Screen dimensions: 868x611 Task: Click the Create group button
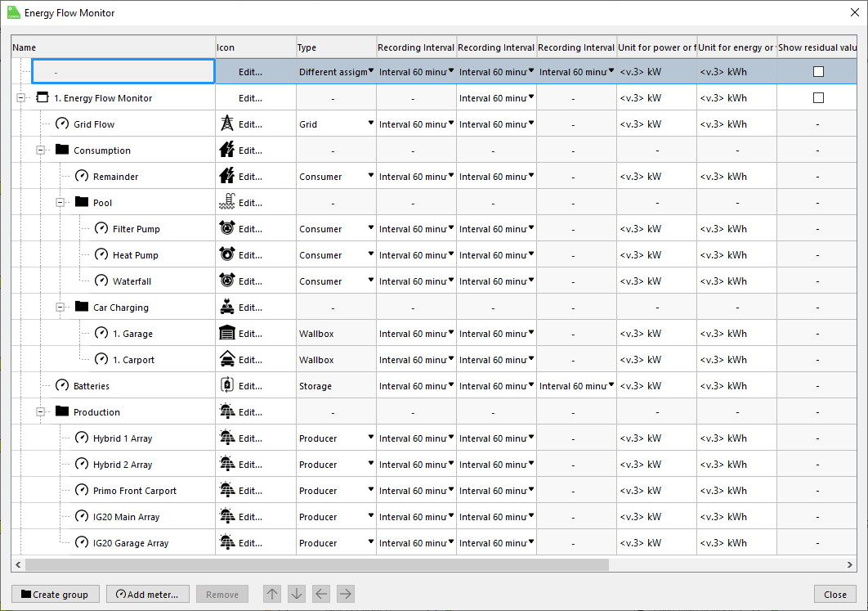point(55,595)
